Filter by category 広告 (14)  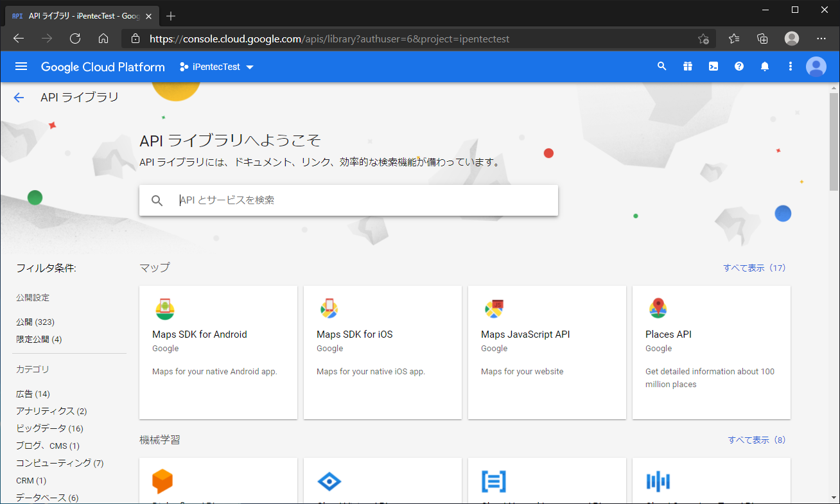(33, 394)
